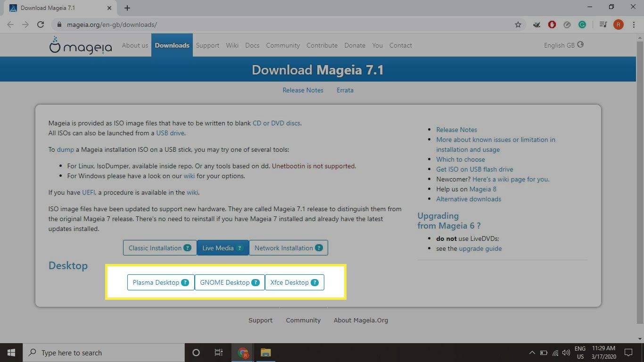Open the Windows Start menu
644x362 pixels.
coord(11,353)
